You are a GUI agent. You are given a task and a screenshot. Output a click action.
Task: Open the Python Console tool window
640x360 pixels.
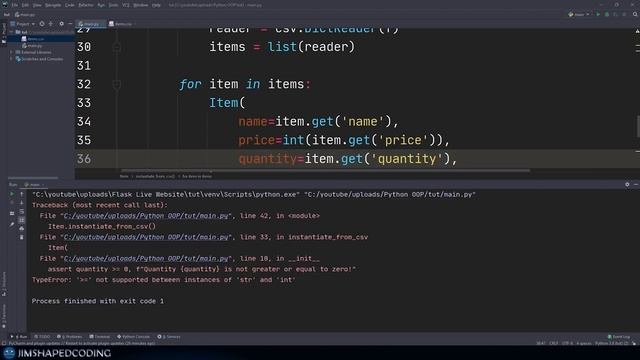pyautogui.click(x=134, y=337)
